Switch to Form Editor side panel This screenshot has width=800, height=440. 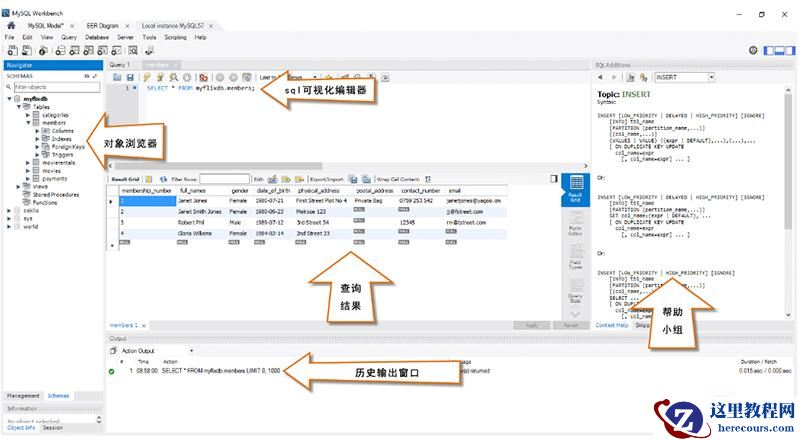pos(576,224)
